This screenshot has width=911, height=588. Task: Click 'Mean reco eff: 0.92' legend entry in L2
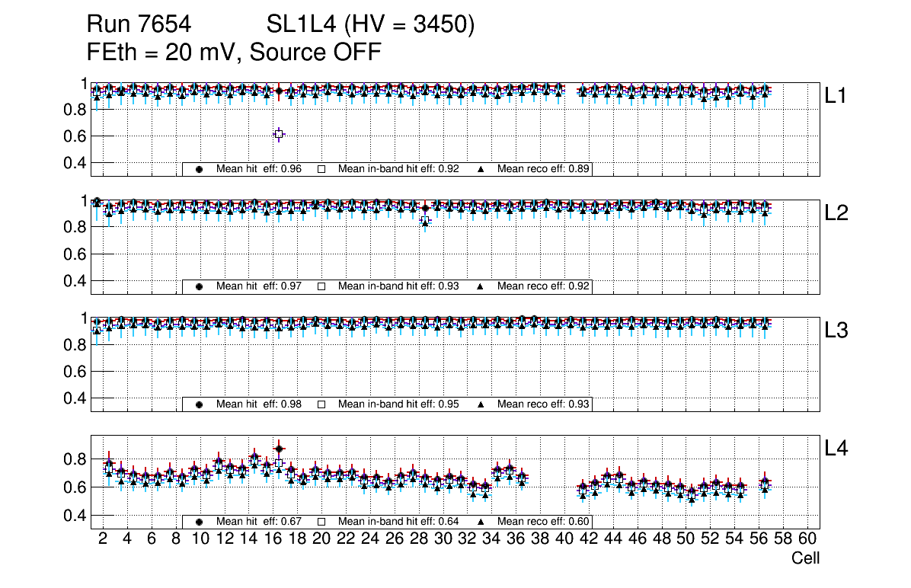point(544,287)
